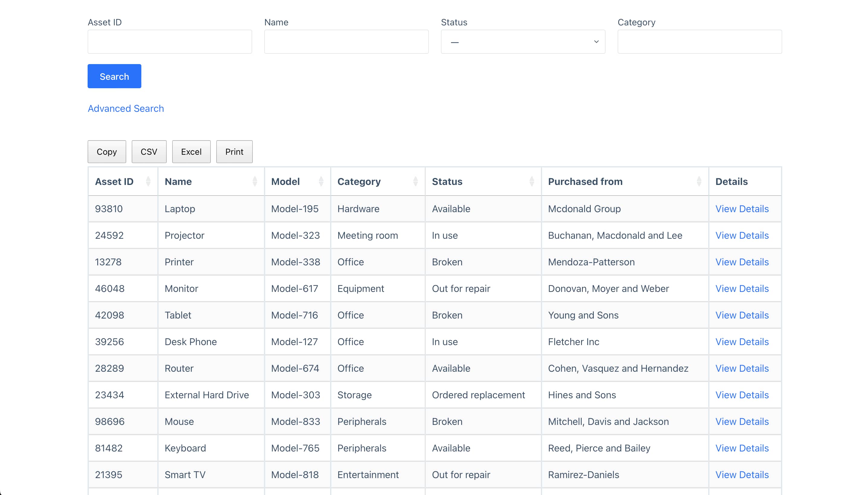The width and height of the screenshot is (868, 495).
Task: Open the Status filter dropdown
Action: tap(522, 42)
